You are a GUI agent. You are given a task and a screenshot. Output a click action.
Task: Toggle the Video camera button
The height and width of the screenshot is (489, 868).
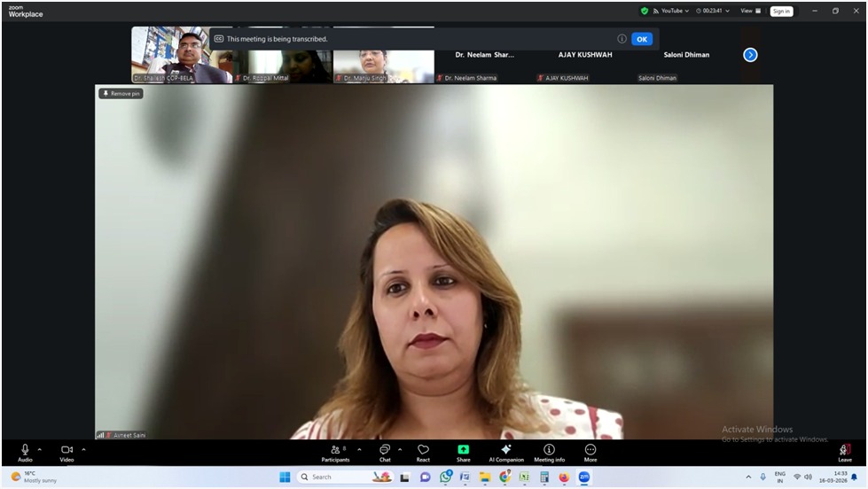tap(66, 450)
